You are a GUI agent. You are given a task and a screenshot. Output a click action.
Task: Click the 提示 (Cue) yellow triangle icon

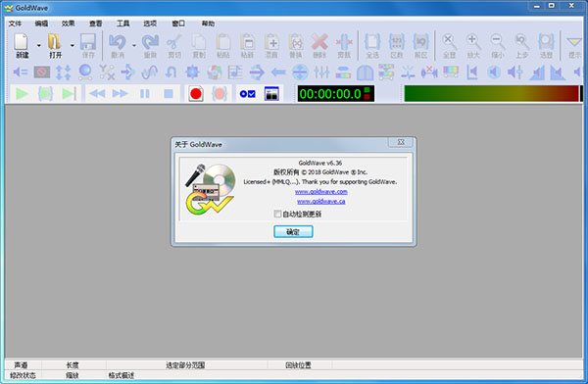(x=574, y=42)
